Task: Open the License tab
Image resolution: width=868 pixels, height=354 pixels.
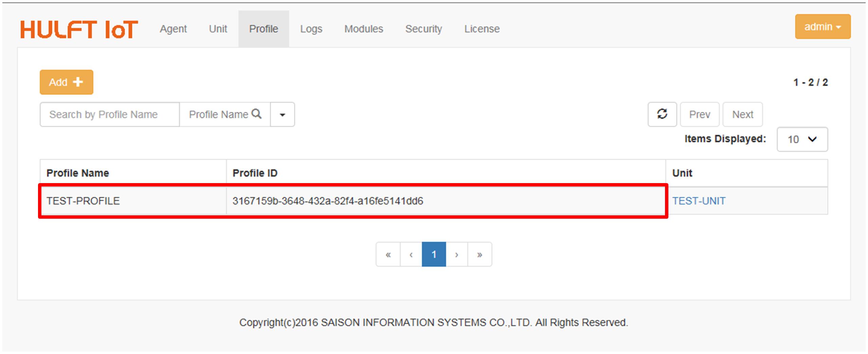Action: (x=482, y=29)
